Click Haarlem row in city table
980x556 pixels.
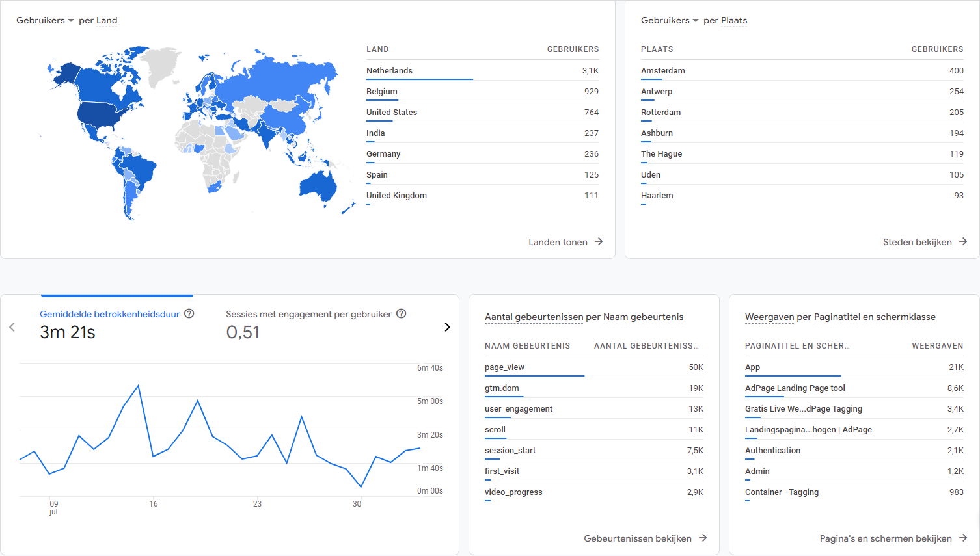click(802, 195)
